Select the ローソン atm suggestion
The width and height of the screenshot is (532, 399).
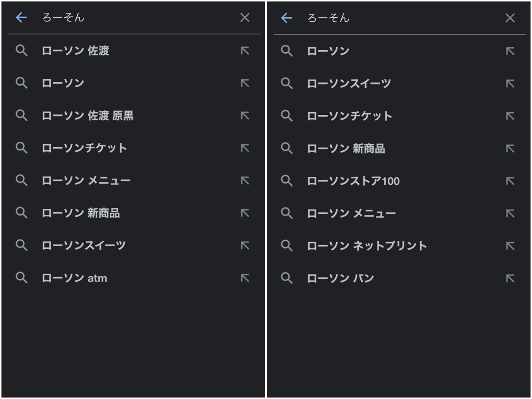click(x=74, y=278)
